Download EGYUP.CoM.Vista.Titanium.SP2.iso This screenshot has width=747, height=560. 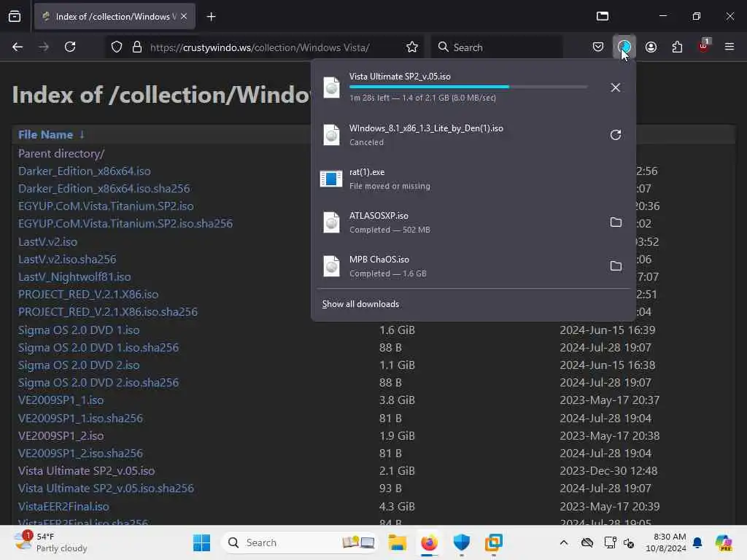click(106, 206)
